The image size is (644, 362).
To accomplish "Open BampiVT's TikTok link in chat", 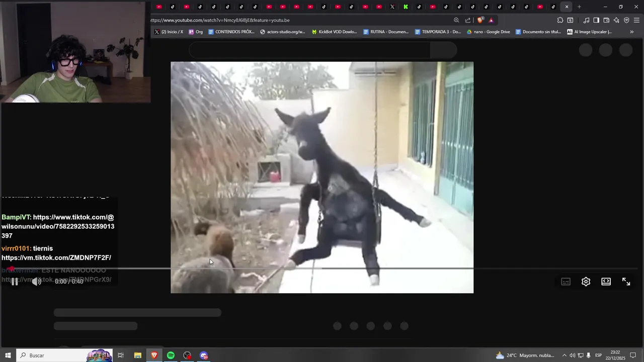I will tap(58, 226).
